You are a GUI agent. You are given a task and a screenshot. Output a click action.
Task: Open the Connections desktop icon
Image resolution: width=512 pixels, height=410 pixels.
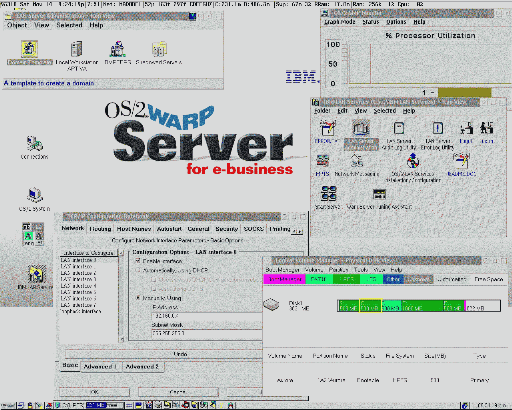34,144
